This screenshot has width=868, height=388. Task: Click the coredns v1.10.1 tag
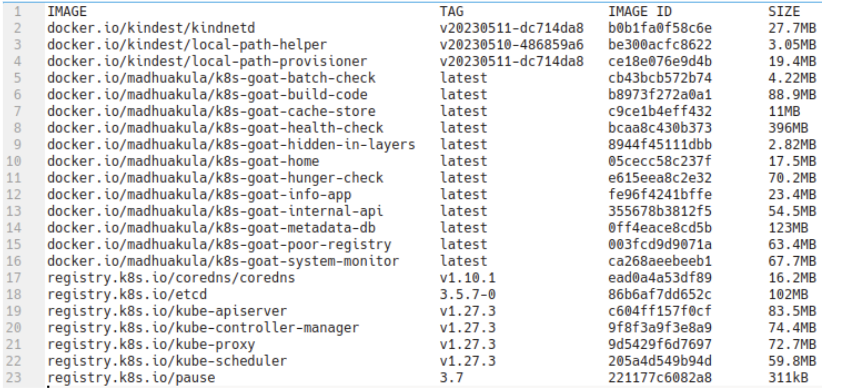click(x=467, y=278)
